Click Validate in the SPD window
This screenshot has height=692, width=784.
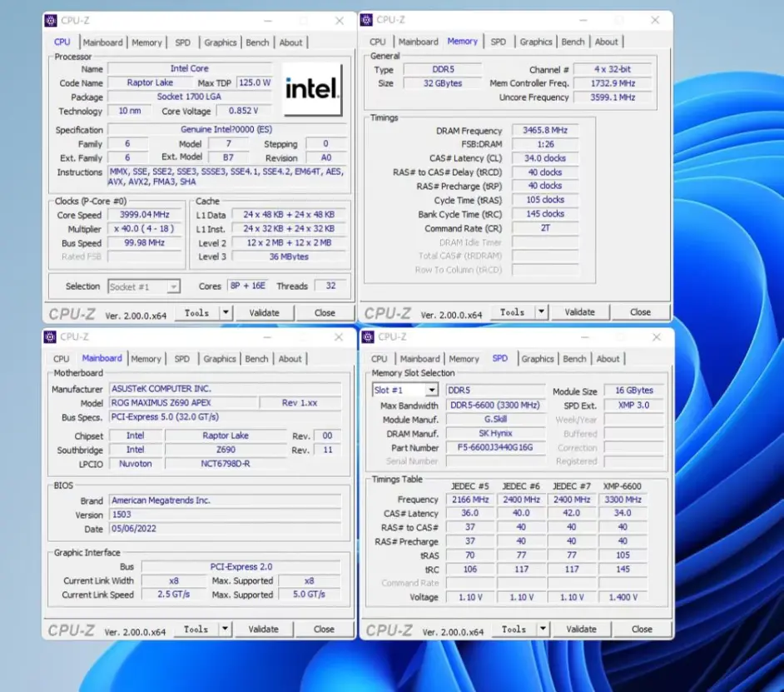click(580, 629)
